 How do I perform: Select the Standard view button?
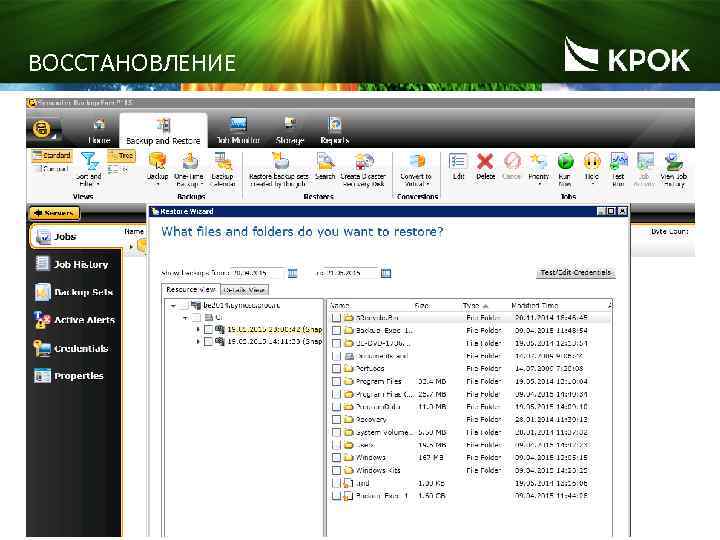pos(52,156)
